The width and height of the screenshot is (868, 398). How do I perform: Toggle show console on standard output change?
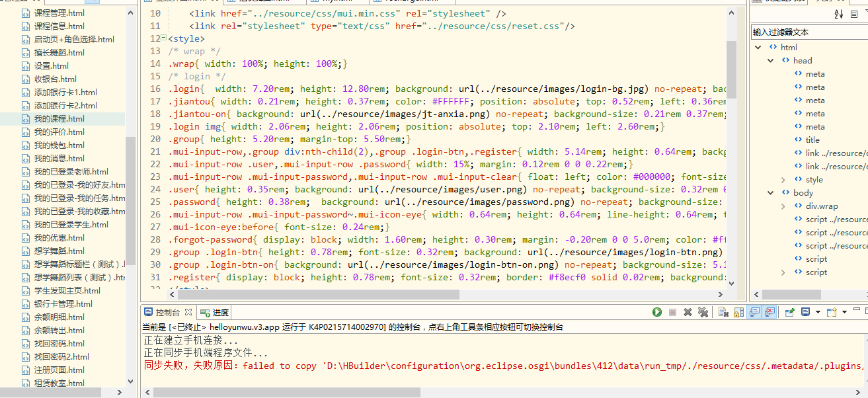pos(754,312)
